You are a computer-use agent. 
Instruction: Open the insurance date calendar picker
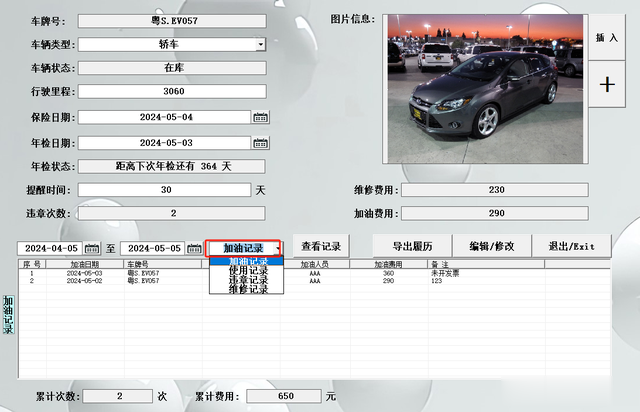260,118
